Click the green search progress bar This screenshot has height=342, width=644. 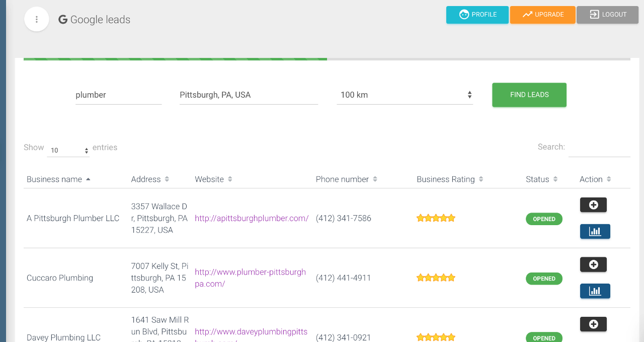[175, 59]
